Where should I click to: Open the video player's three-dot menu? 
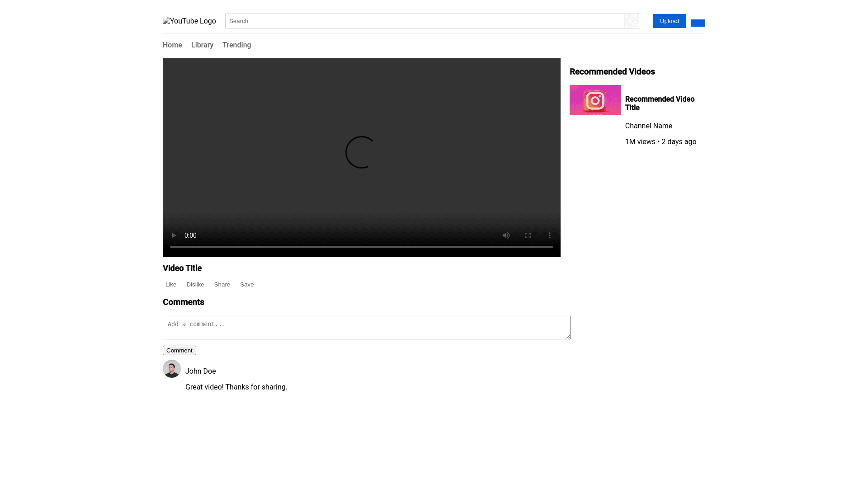[x=550, y=235]
